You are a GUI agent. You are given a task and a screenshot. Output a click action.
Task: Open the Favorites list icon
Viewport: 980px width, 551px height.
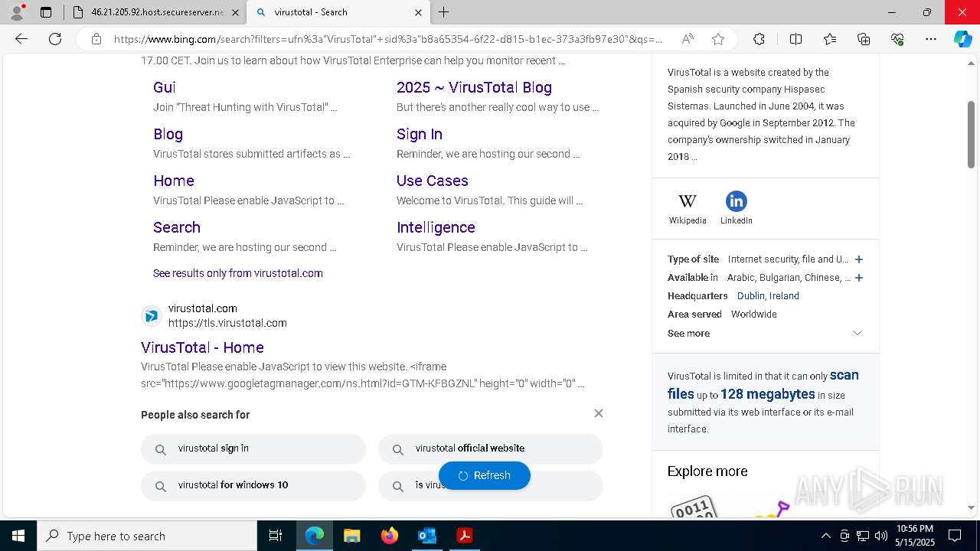(x=830, y=39)
